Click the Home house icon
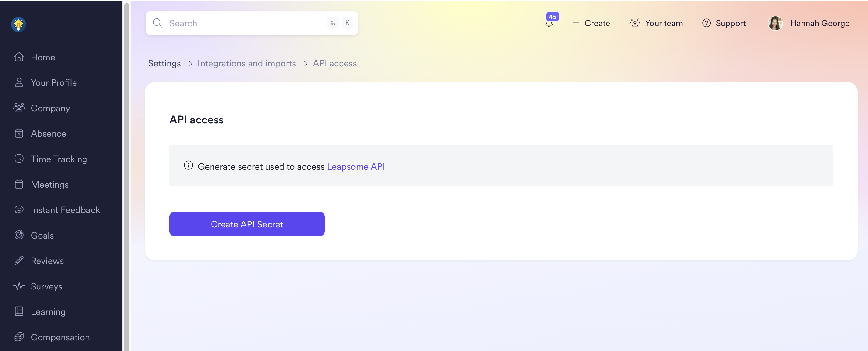This screenshot has width=868, height=351. click(19, 57)
